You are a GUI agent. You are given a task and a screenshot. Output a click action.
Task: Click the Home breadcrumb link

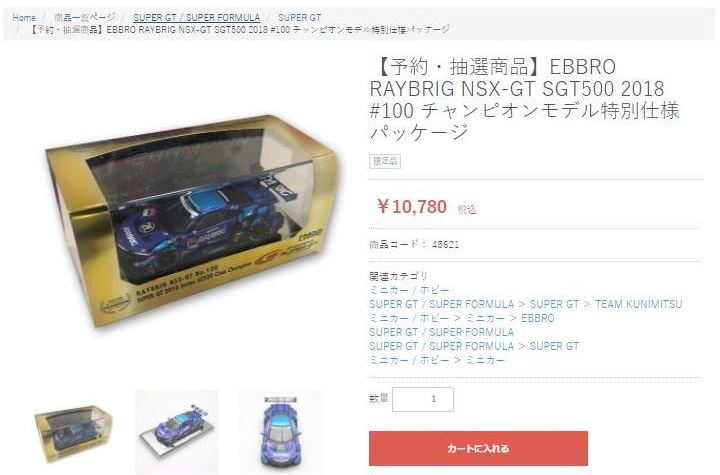24,18
